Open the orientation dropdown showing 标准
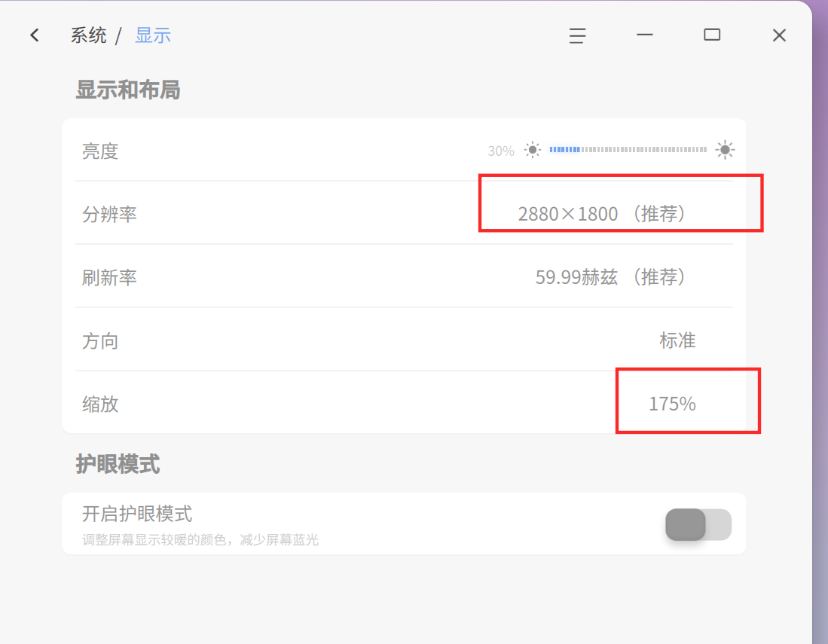The image size is (828, 644). click(x=677, y=340)
